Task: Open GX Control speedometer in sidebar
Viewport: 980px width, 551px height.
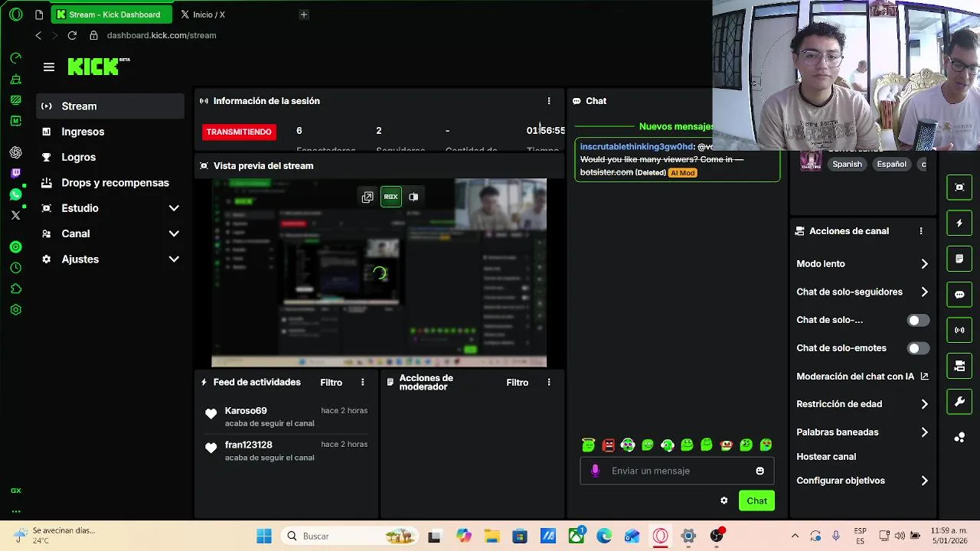Action: tap(16, 58)
